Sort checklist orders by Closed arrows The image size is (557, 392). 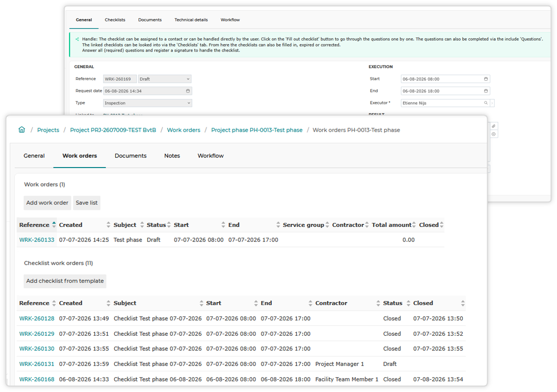point(463,303)
